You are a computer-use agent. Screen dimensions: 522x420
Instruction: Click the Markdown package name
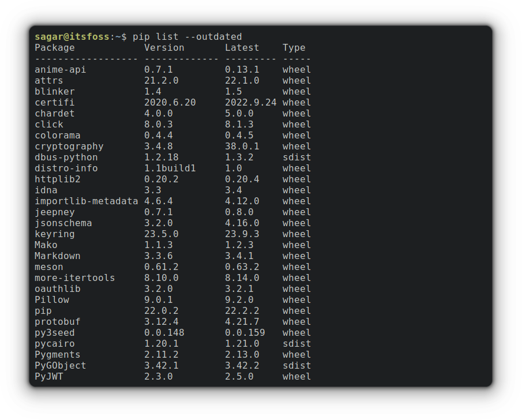(x=57, y=256)
